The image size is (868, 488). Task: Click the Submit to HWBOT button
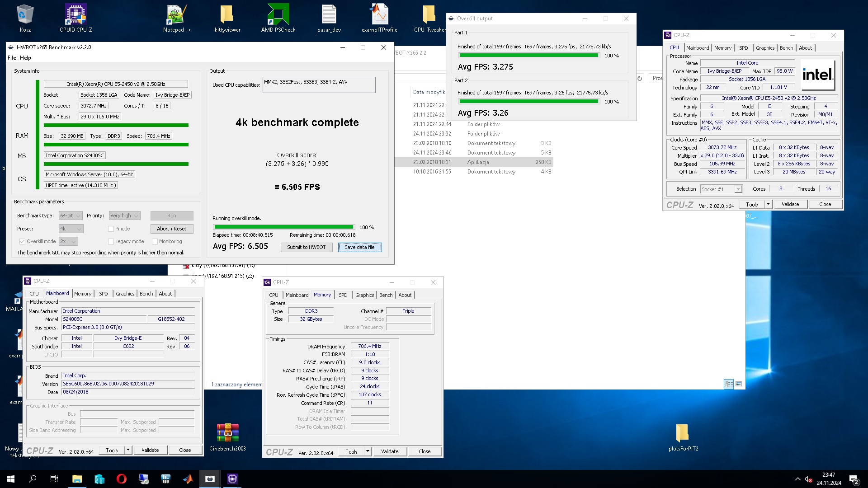click(307, 247)
